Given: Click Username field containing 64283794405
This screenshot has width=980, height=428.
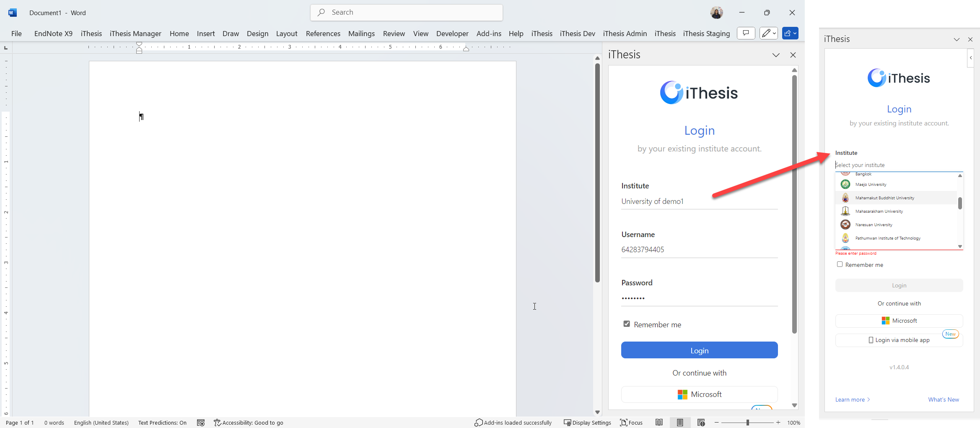Looking at the screenshot, I should (x=700, y=250).
